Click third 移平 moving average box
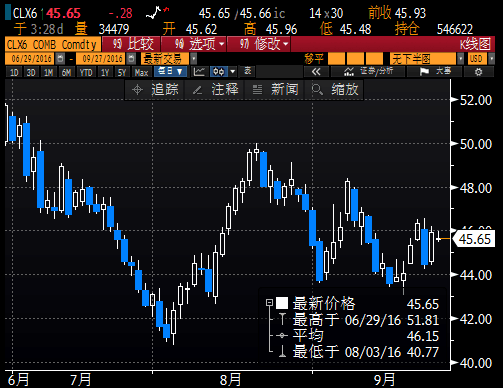 coord(374,59)
